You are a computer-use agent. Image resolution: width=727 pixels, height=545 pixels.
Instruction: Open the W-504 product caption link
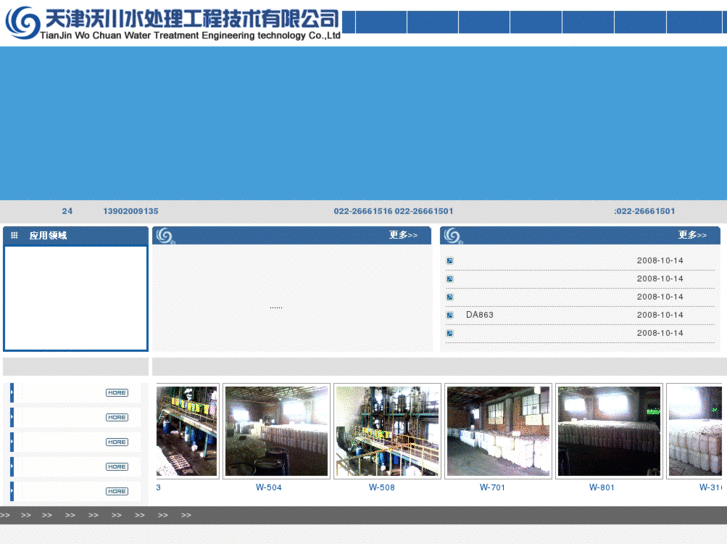pos(268,487)
